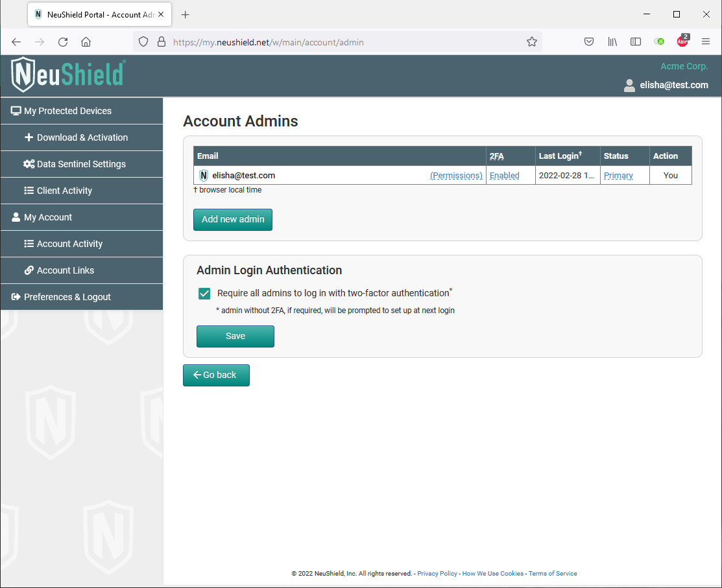Go to My Account section
The height and width of the screenshot is (588, 722).
click(x=82, y=217)
